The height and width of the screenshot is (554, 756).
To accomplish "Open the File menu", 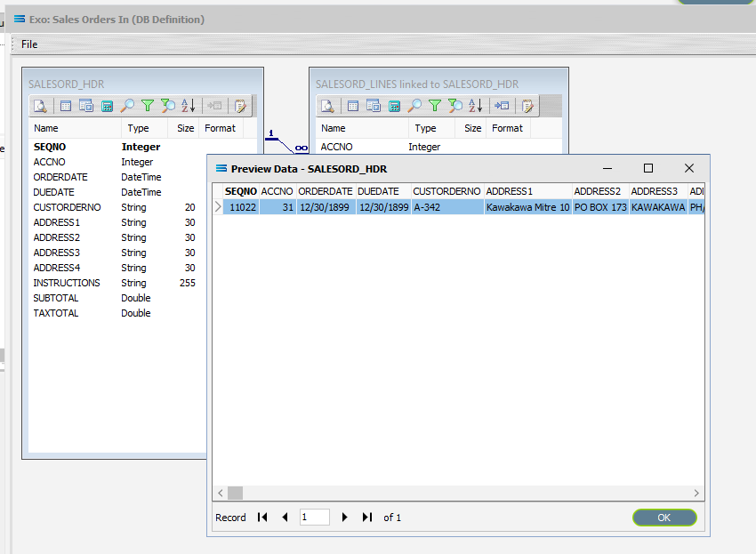I will click(x=29, y=44).
